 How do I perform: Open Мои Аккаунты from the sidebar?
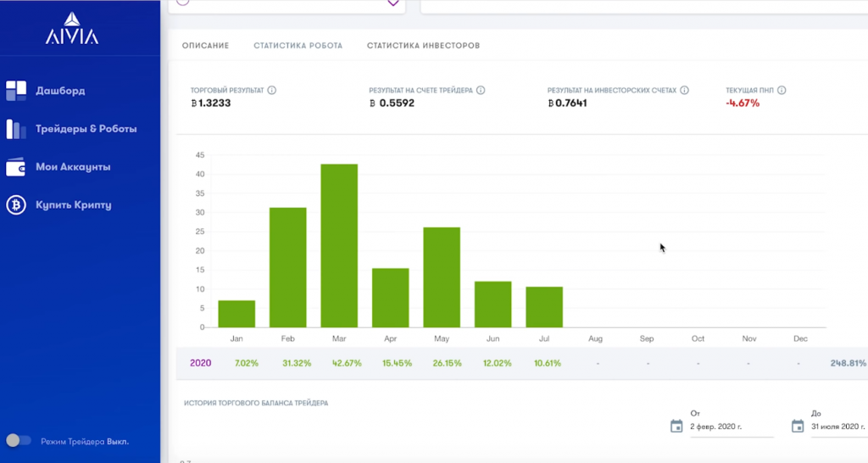[73, 167]
